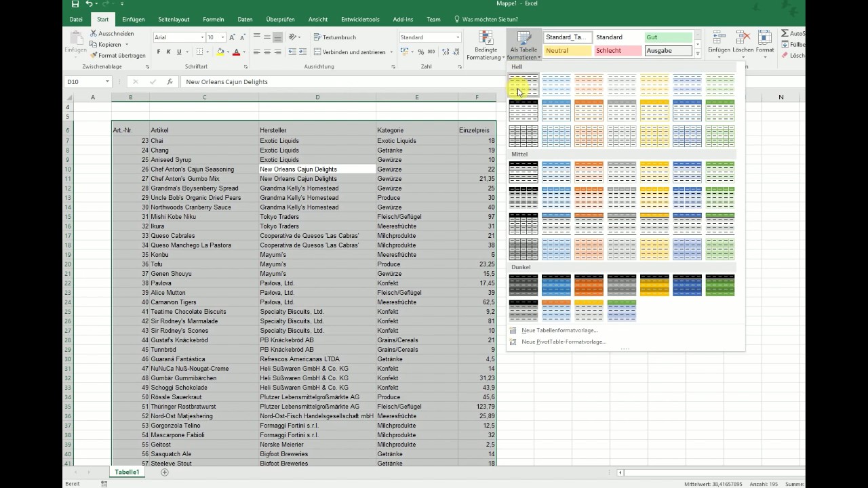Image resolution: width=868 pixels, height=488 pixels.
Task: Select the dark green table style under Dunkel
Action: pos(720,285)
